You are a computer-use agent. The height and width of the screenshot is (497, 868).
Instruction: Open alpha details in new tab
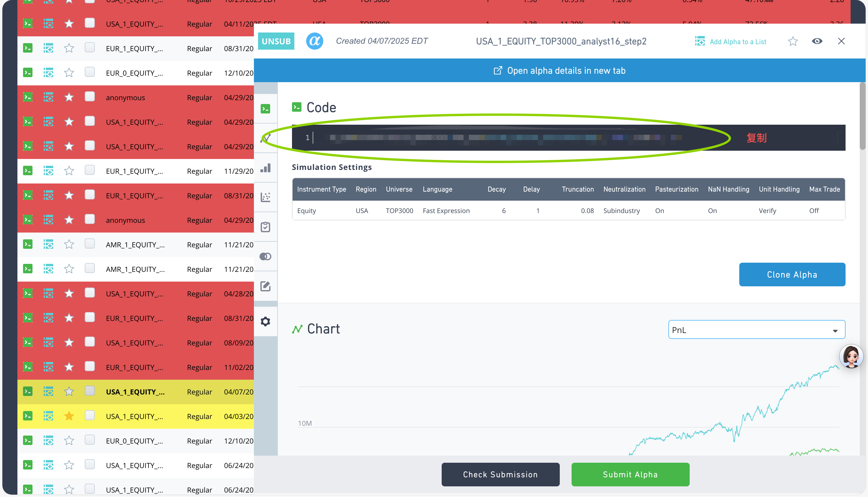click(559, 71)
